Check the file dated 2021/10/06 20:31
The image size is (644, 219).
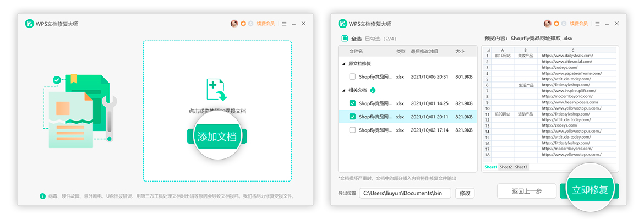pyautogui.click(x=352, y=76)
